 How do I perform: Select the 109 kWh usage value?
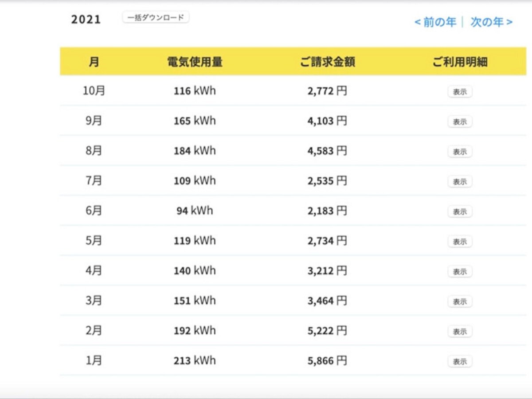pyautogui.click(x=195, y=181)
